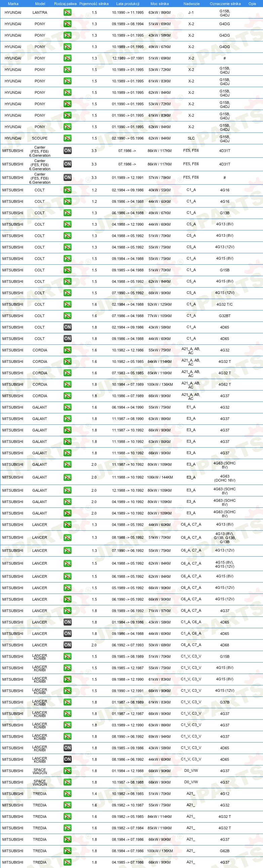Click the petrol icon for SPACE WAGON 10.1987 row

coord(68,783)
